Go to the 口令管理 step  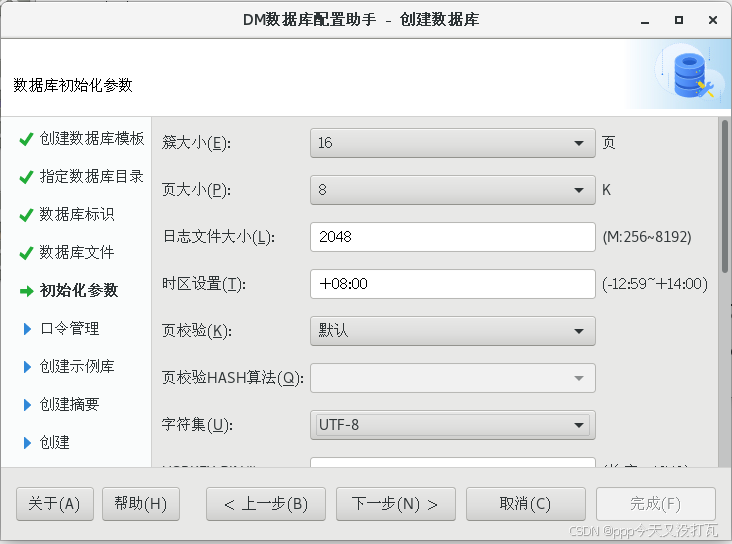(x=69, y=329)
